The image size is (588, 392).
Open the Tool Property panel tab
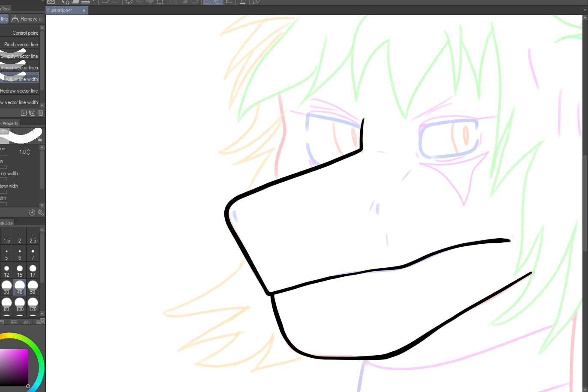click(x=9, y=123)
